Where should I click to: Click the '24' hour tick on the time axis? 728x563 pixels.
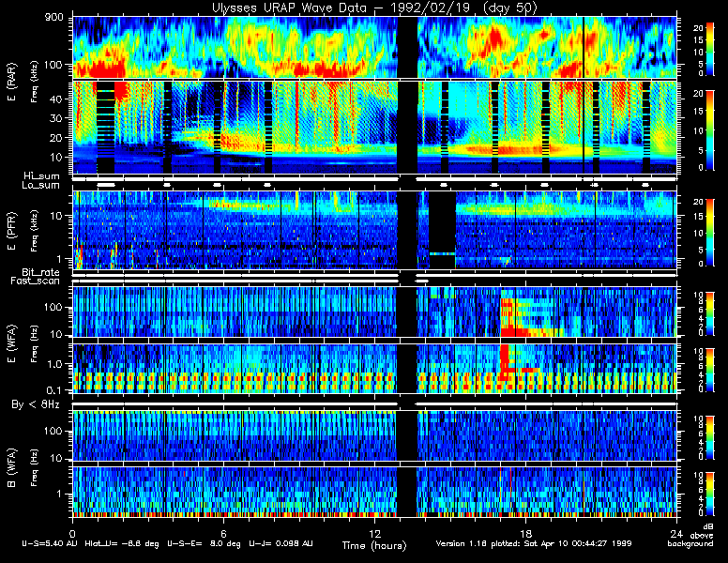[x=676, y=533]
